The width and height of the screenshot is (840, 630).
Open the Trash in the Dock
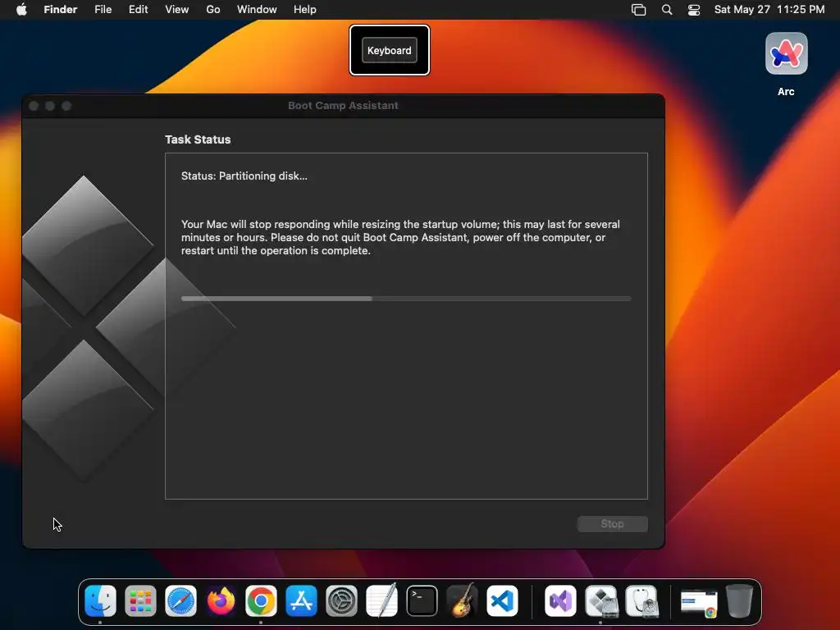[739, 600]
